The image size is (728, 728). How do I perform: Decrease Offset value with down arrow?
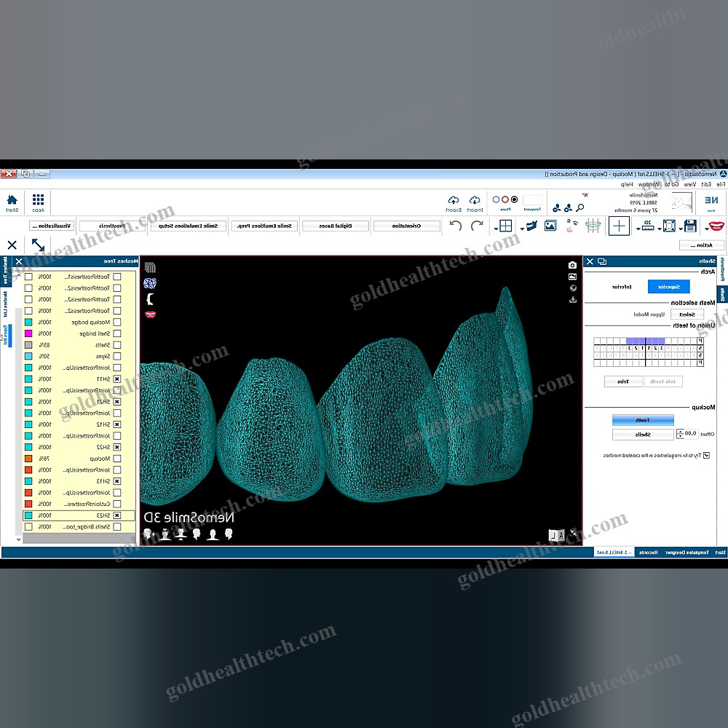coord(680,436)
